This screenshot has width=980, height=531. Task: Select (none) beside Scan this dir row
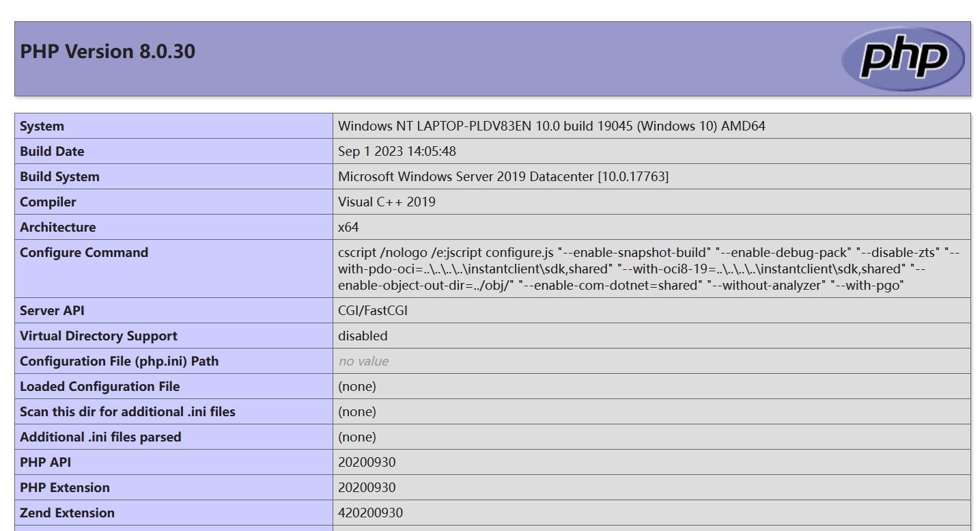point(357,412)
